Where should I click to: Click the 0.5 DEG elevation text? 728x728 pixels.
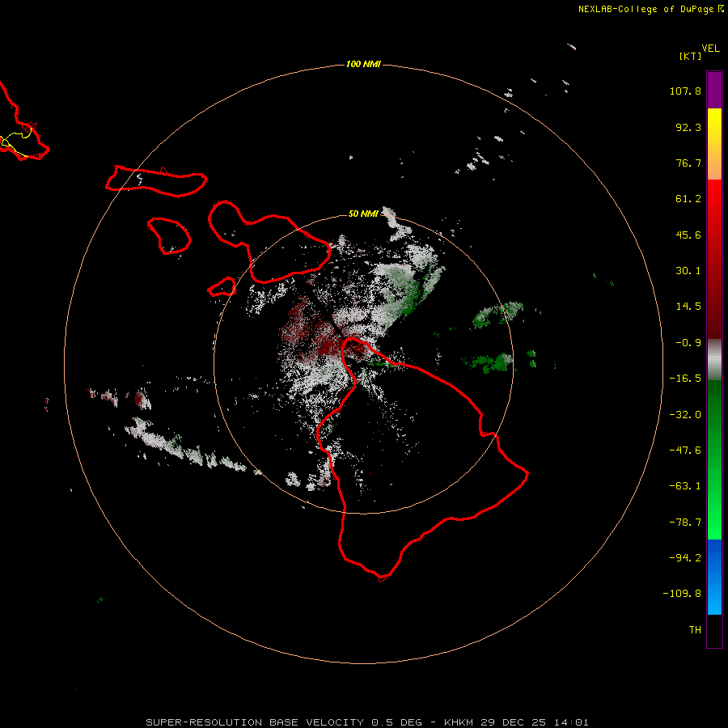point(396,722)
